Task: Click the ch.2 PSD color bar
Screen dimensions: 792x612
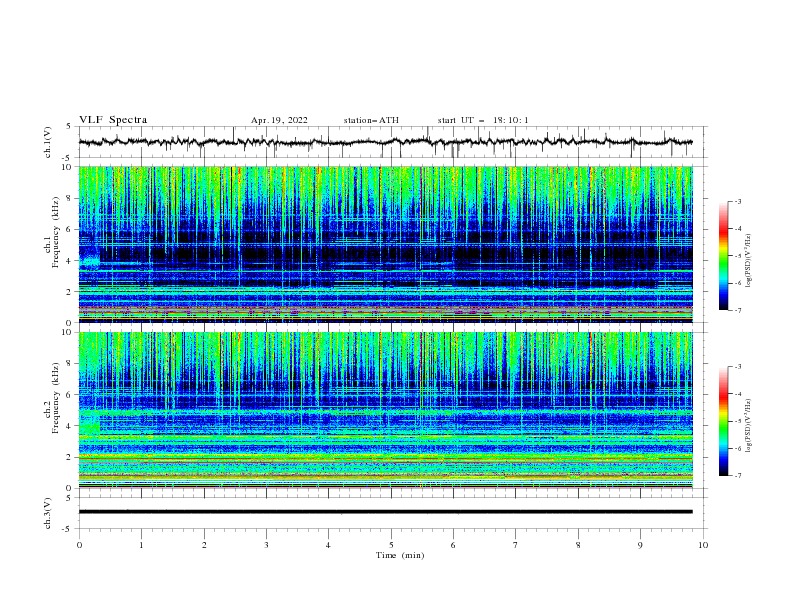Action: click(723, 421)
